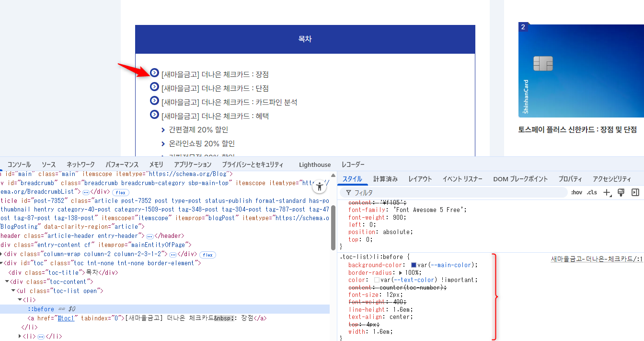Image resolution: width=644 pixels, height=341 pixels.
Task: Click the width: 1.6em declaration
Action: [x=370, y=331]
